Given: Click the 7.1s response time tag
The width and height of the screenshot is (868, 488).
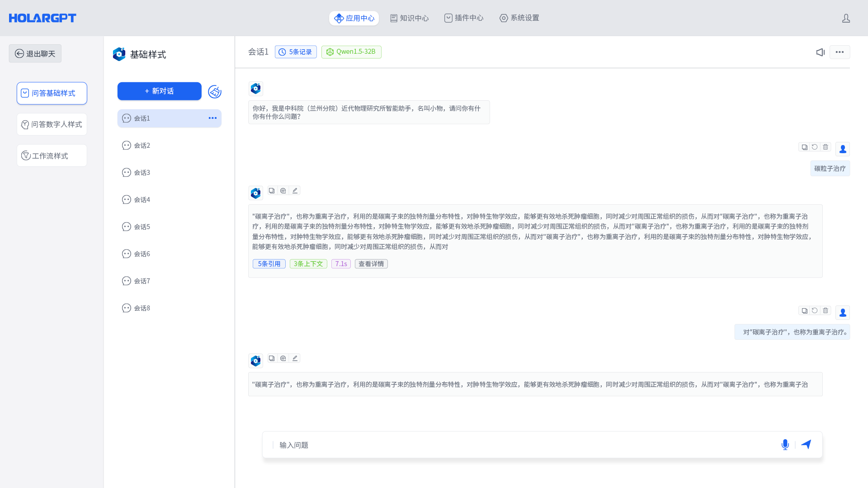Looking at the screenshot, I should [x=341, y=264].
